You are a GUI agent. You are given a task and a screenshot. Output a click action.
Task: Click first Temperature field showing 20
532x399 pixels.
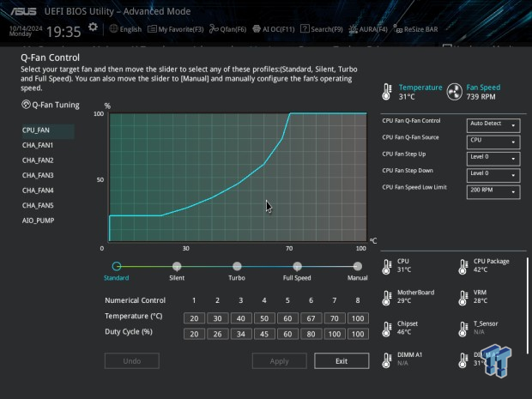[x=194, y=317]
